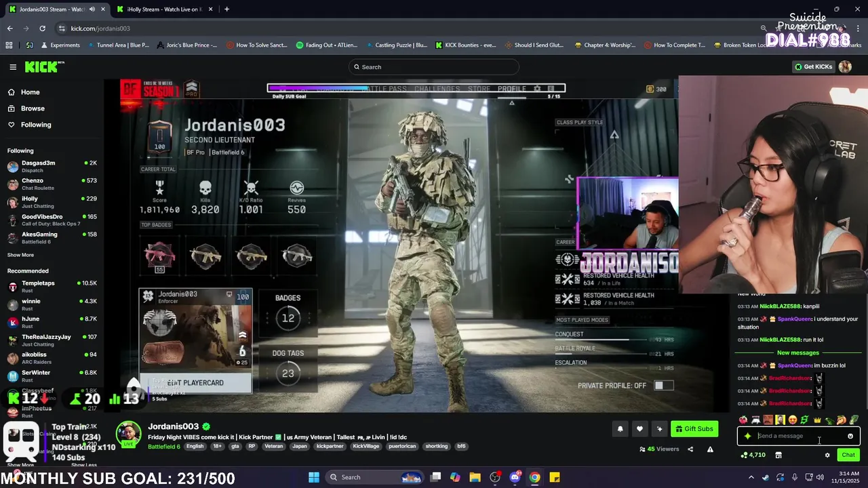Open chat settings gear icon
The image size is (868, 488).
pos(827,455)
